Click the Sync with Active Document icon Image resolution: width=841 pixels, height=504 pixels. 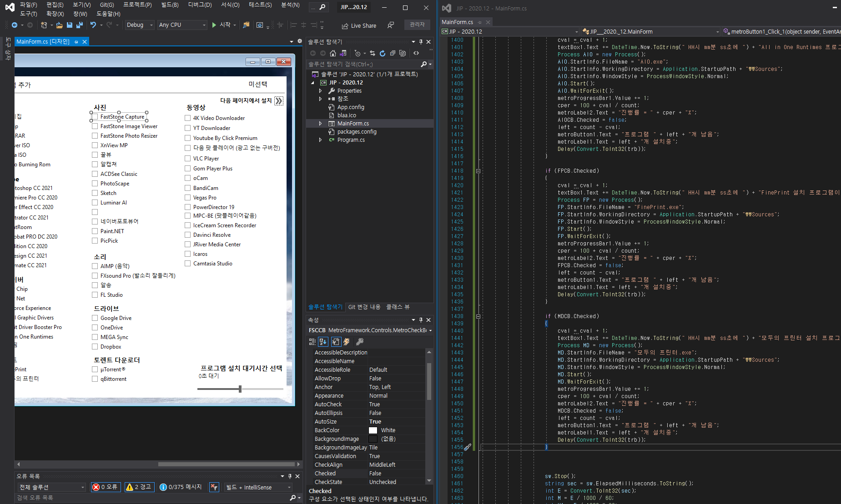click(373, 53)
